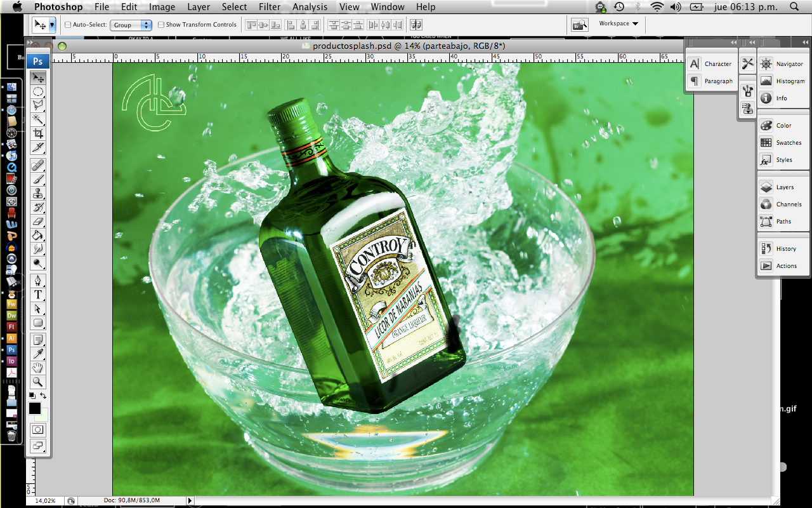Select the Zoom tool
812x508 pixels.
38,382
